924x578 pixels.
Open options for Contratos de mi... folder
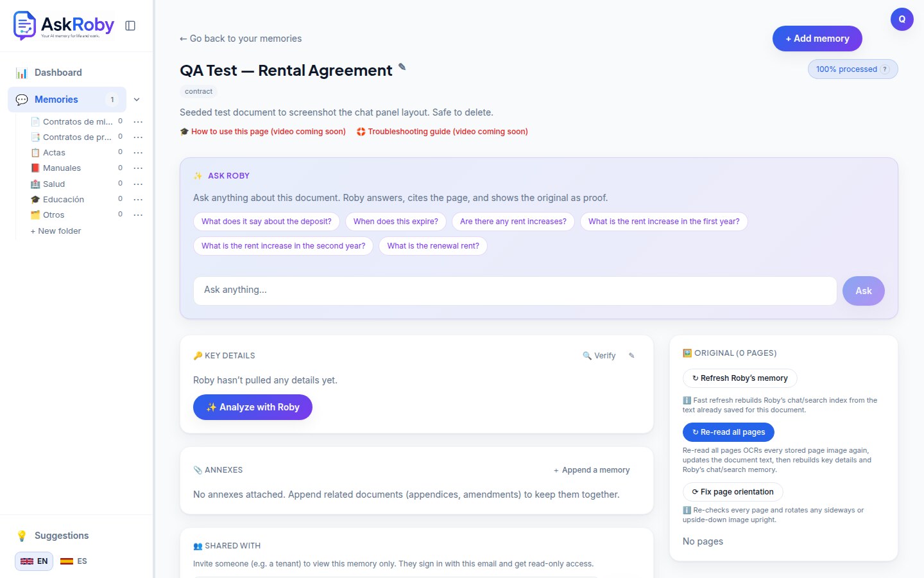[x=138, y=121]
